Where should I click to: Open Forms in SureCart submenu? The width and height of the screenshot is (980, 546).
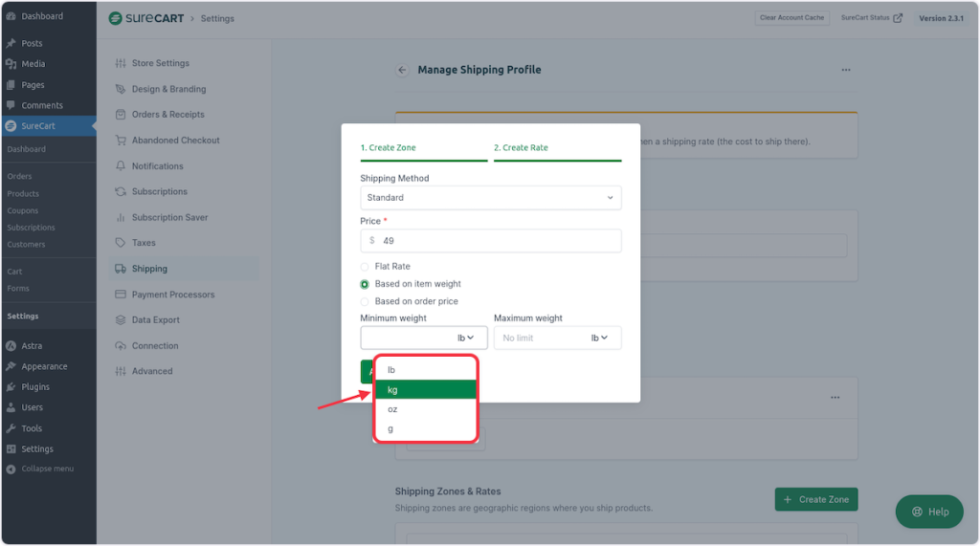(18, 289)
